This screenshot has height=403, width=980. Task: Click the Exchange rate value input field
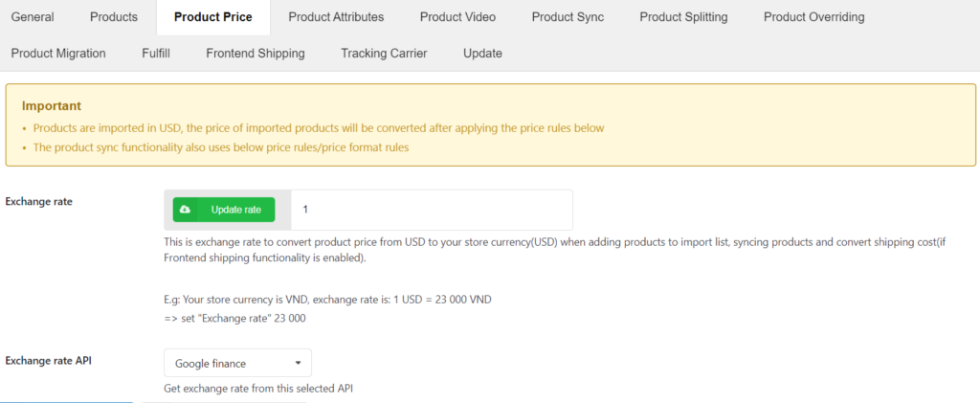[x=432, y=210]
